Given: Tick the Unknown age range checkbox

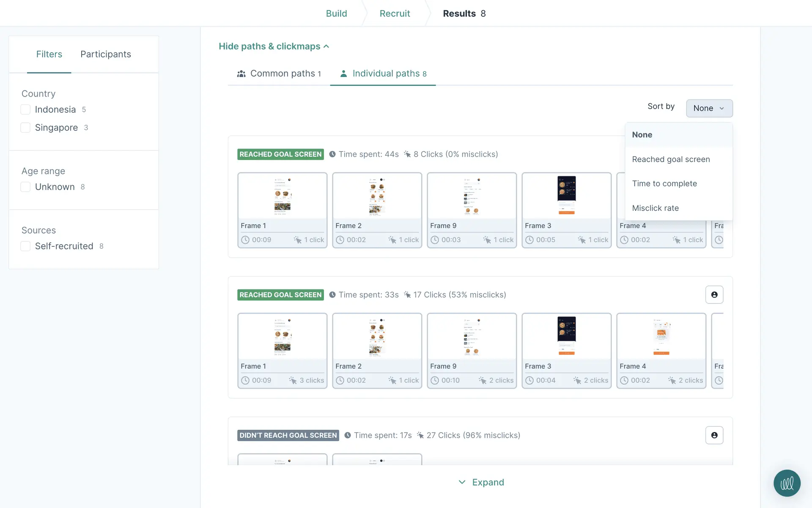Looking at the screenshot, I should click(25, 187).
